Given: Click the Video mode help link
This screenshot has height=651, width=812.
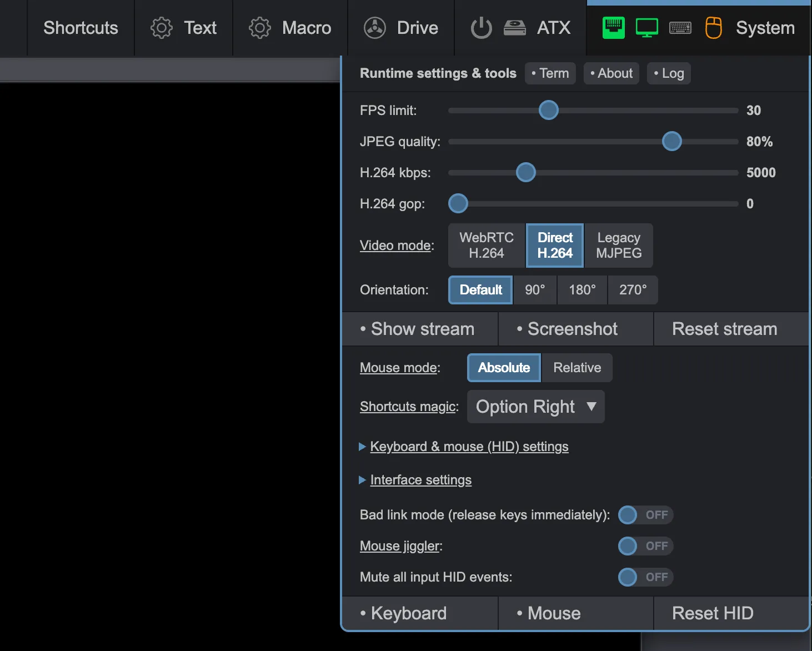Looking at the screenshot, I should [395, 246].
